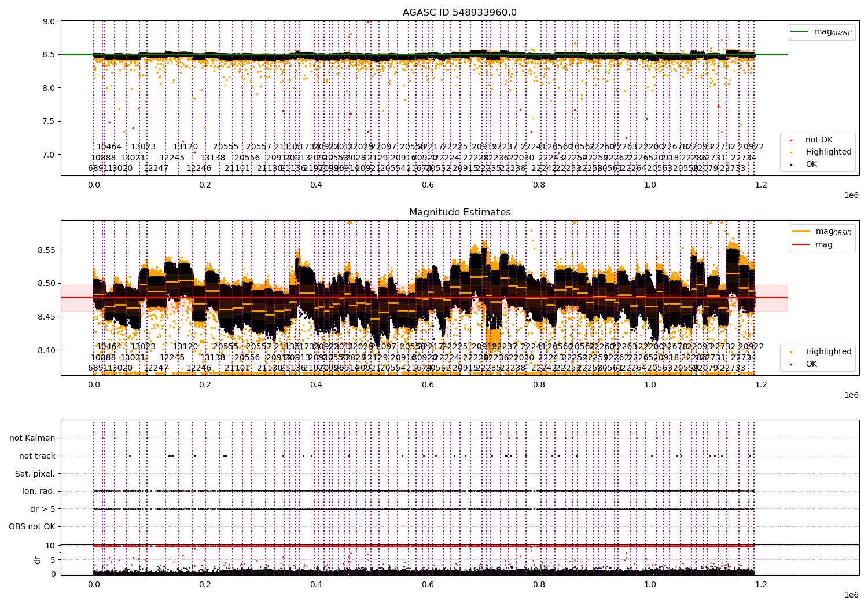The image size is (868, 608).
Task: Click OBSID label 10464 in top plot
Action: click(x=109, y=147)
